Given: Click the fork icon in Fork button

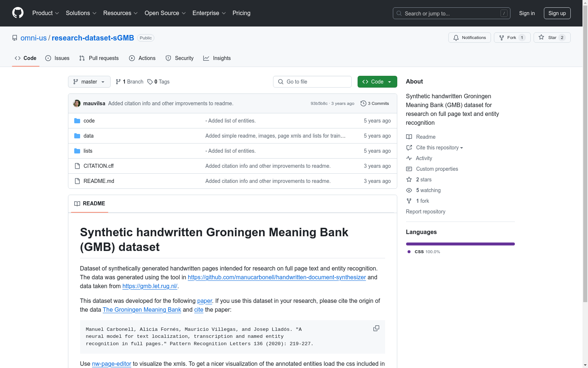Looking at the screenshot, I should click(502, 38).
